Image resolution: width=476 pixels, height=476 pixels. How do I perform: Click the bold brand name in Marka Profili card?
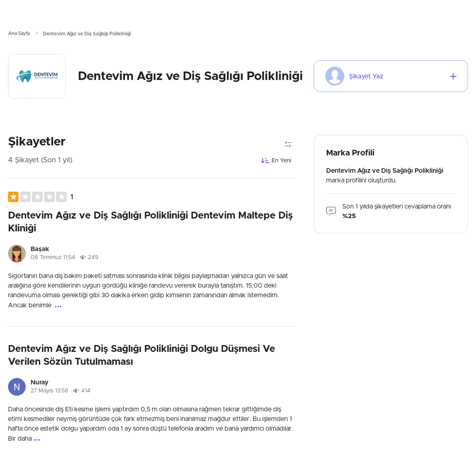click(x=385, y=171)
